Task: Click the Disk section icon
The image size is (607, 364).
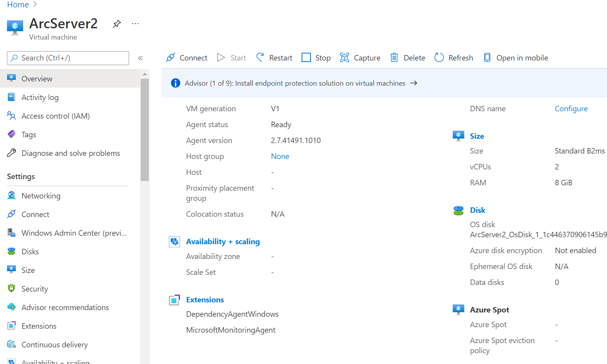Action: 459,210
